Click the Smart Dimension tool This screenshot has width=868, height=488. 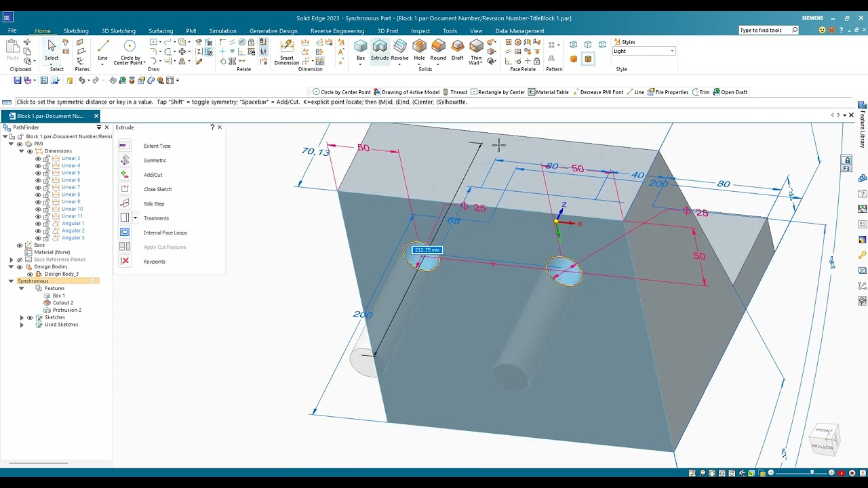click(x=287, y=52)
